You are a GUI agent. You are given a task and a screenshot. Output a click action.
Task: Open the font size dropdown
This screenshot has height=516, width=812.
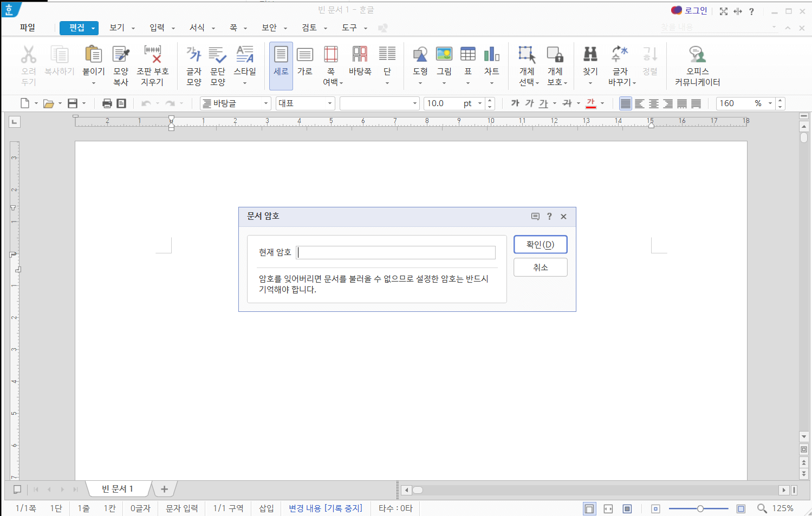pos(479,103)
